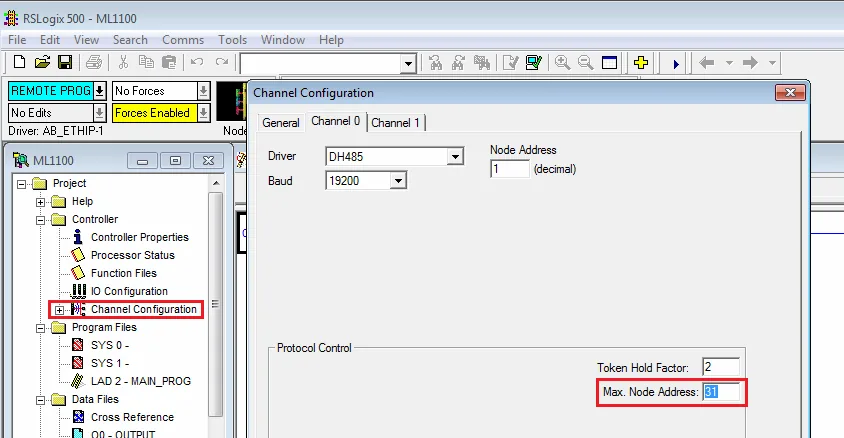Click the Zoom In magnifier icon

coord(562,63)
